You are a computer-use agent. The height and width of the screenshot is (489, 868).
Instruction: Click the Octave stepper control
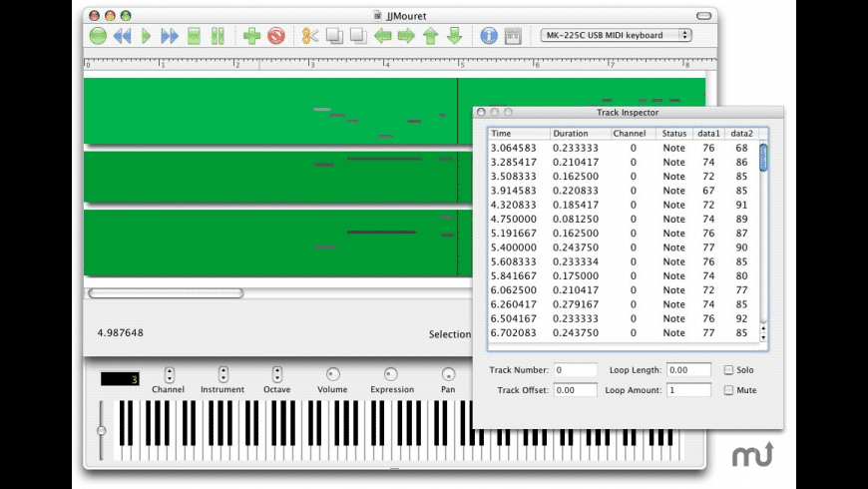click(x=277, y=375)
